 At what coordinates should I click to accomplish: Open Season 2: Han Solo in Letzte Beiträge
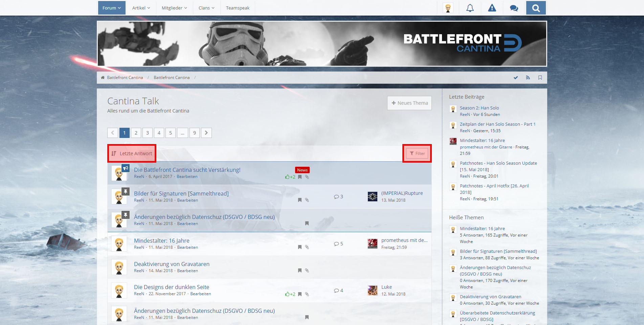coord(479,108)
